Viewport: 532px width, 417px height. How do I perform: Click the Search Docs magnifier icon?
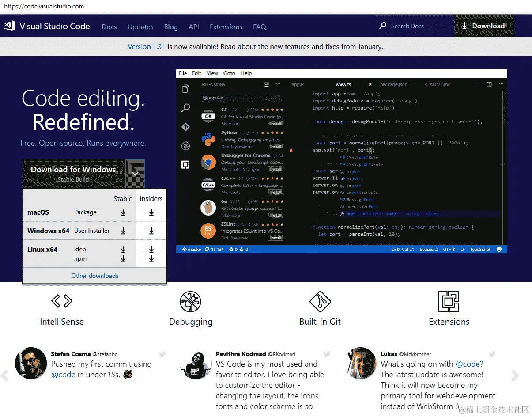click(x=383, y=26)
